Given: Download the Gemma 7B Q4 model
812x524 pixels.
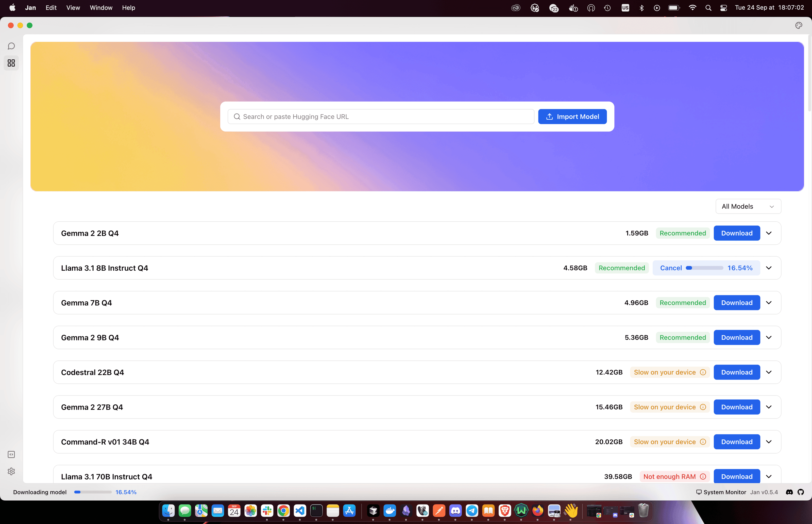Looking at the screenshot, I should 737,302.
